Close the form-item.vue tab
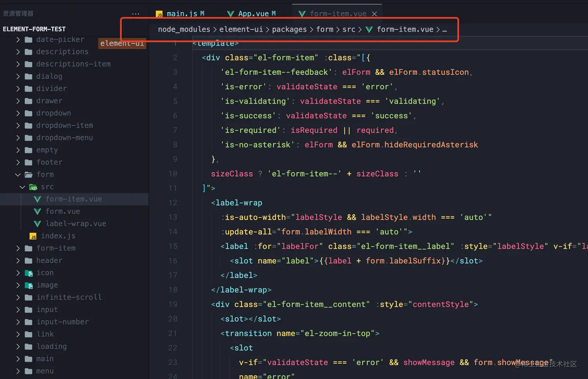This screenshot has height=379, width=588. point(374,14)
